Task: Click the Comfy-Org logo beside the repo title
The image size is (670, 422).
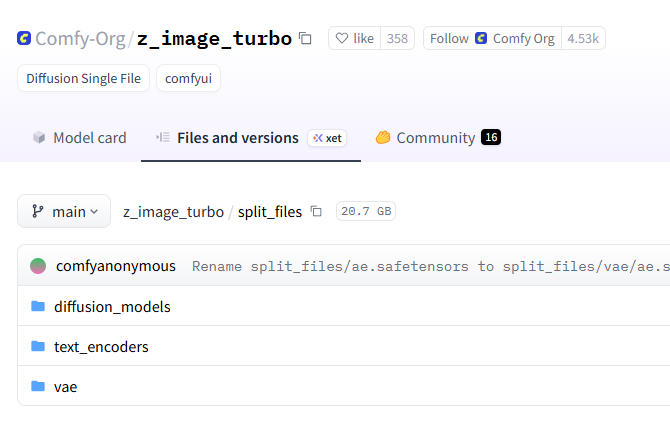Action: 24,38
